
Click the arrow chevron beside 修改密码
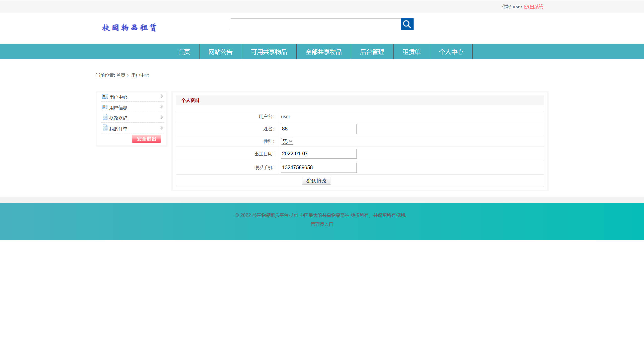(x=162, y=117)
